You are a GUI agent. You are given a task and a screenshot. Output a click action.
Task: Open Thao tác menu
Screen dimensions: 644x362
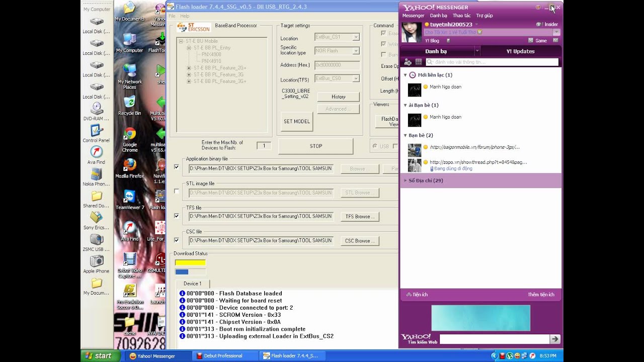(461, 16)
